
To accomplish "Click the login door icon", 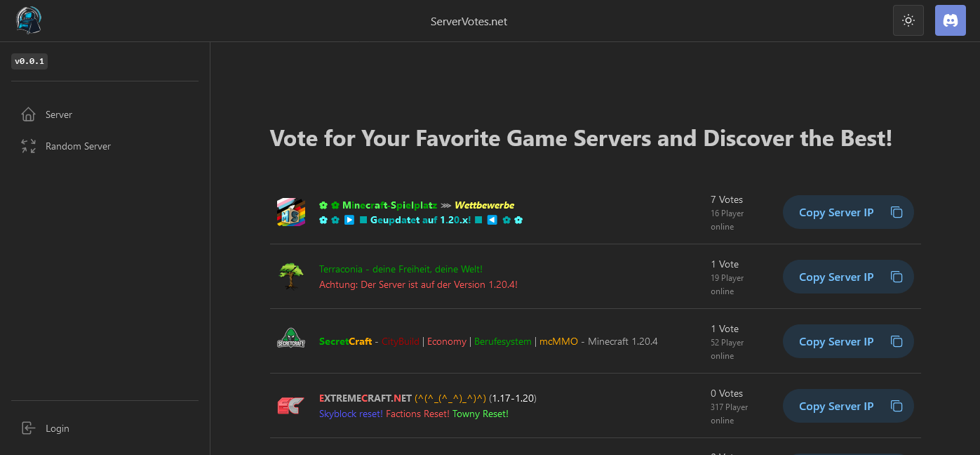I will (x=28, y=428).
